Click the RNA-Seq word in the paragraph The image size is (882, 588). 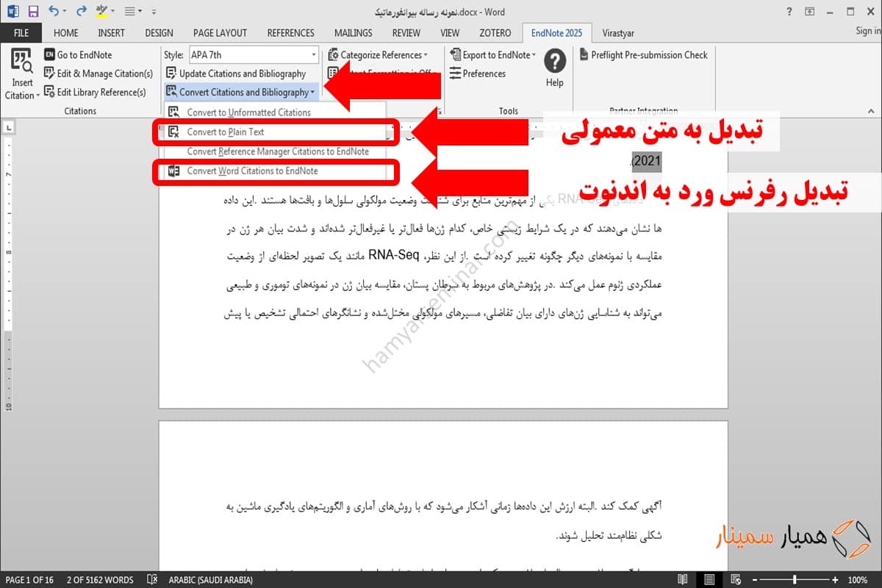pos(393,256)
